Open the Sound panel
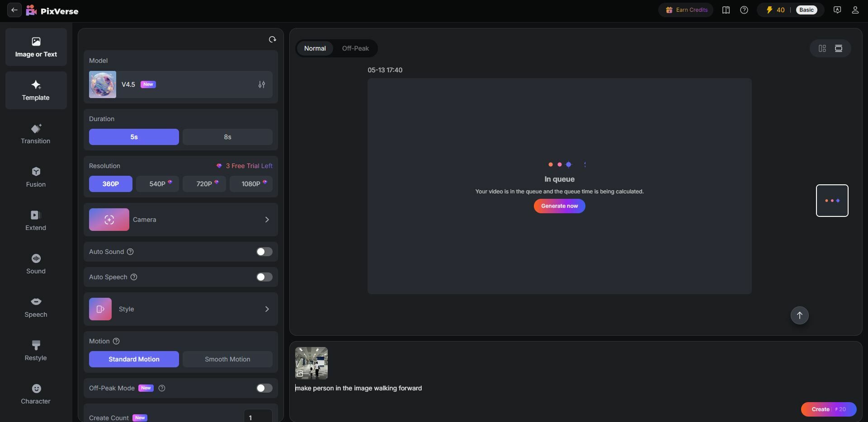Screen dimensions: 868x422 point(36,264)
